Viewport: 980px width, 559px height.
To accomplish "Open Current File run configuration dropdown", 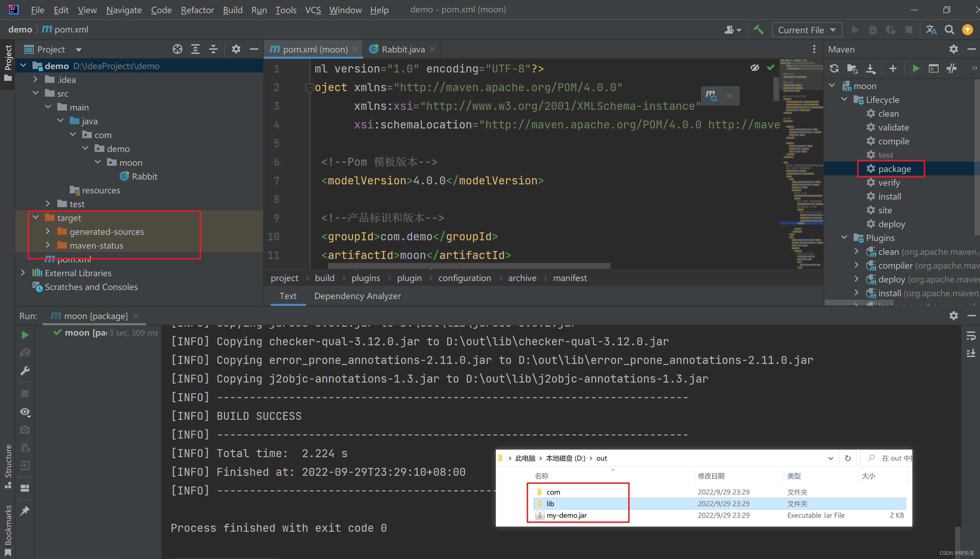I will click(807, 30).
